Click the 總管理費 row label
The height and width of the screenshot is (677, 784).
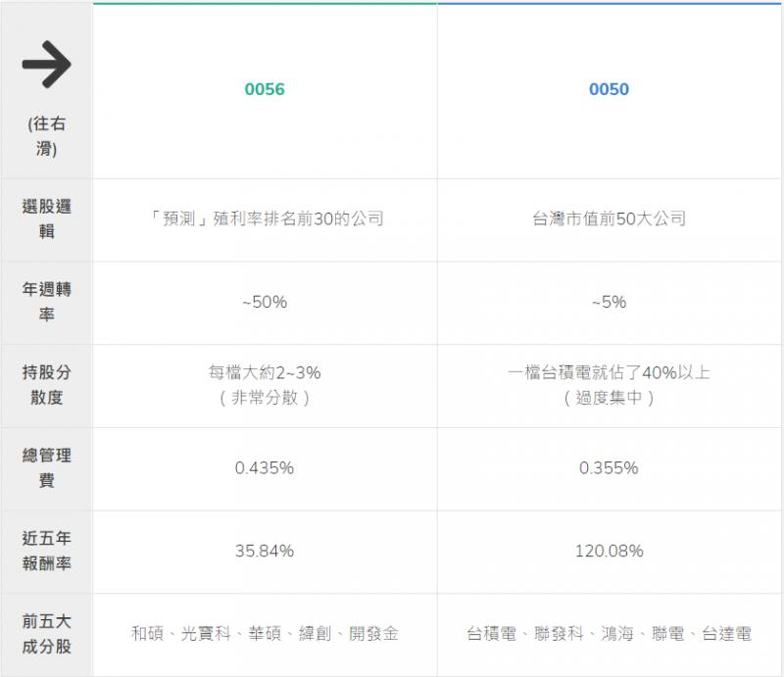click(46, 468)
